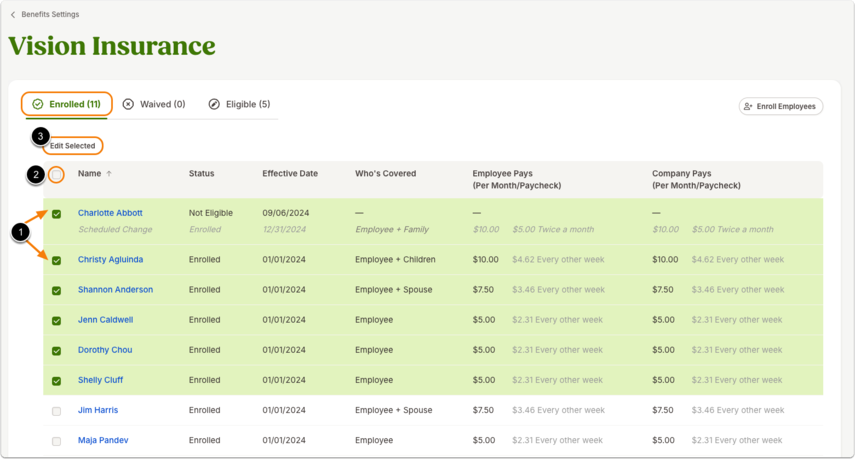
Task: Click the Enroll Employees button
Action: [780, 106]
